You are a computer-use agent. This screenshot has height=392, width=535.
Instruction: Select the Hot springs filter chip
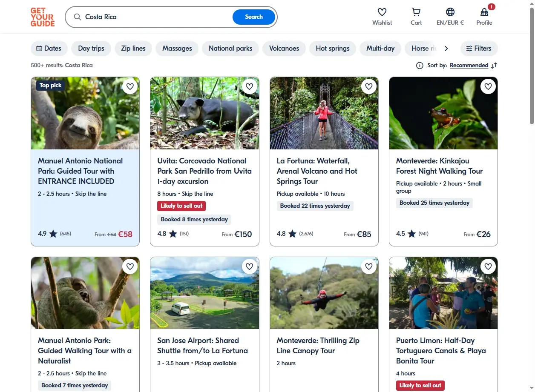333,49
